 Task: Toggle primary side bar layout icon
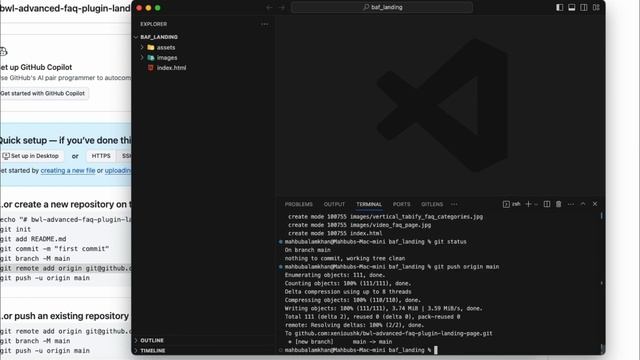pyautogui.click(x=560, y=7)
